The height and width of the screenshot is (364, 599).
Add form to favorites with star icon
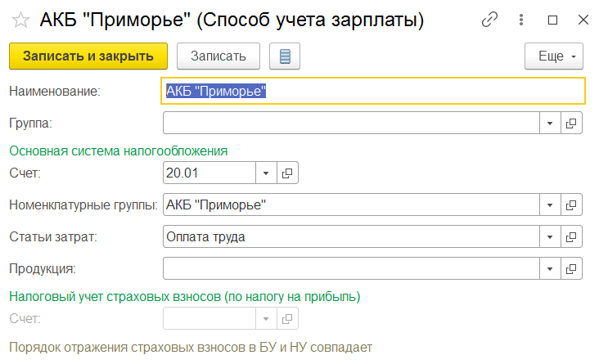click(x=20, y=20)
